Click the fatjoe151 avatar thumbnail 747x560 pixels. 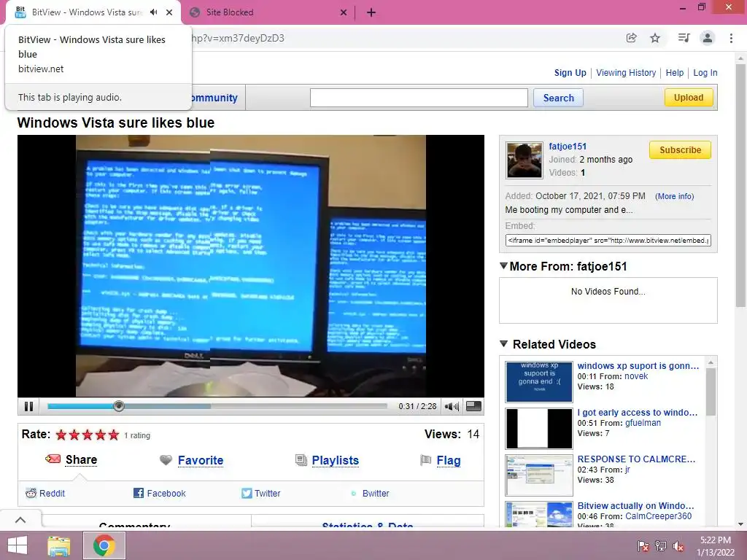click(x=524, y=160)
